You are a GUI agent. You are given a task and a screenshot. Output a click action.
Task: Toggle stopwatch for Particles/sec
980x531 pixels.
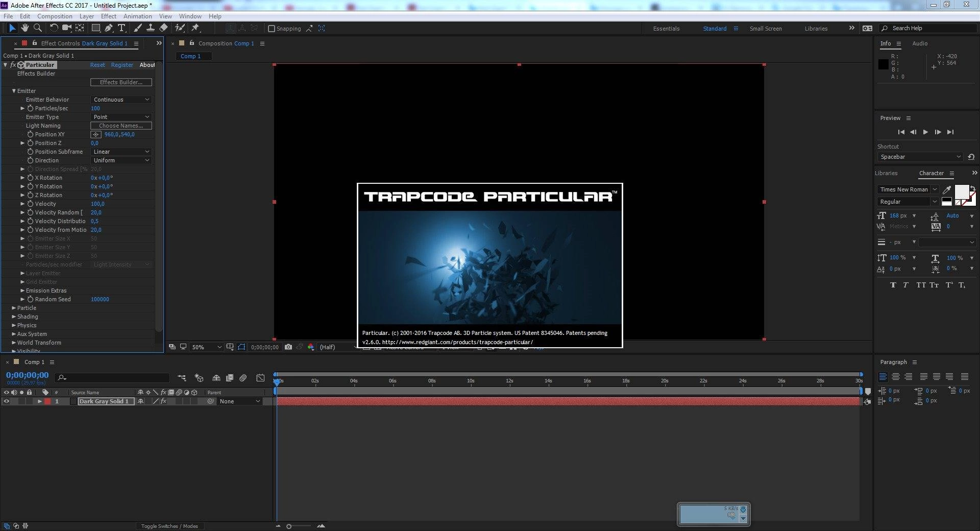coord(30,108)
